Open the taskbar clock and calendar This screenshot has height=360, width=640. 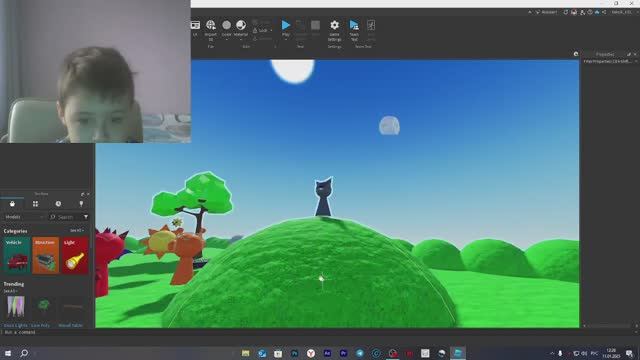(x=611, y=353)
